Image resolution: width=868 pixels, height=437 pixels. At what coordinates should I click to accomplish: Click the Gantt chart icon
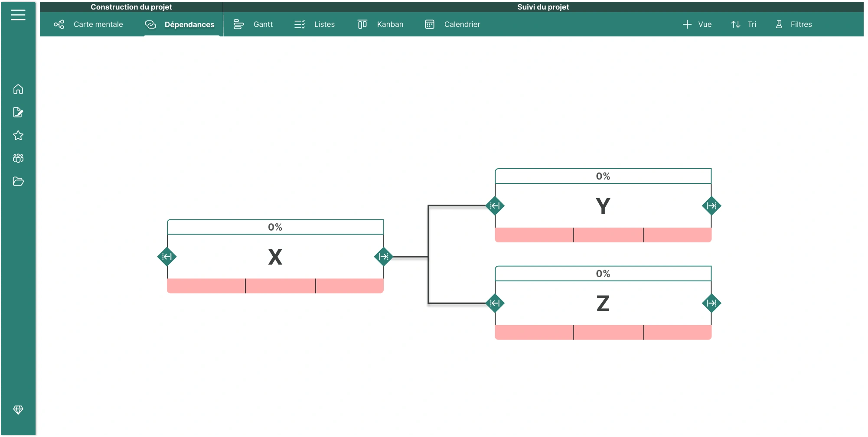238,24
